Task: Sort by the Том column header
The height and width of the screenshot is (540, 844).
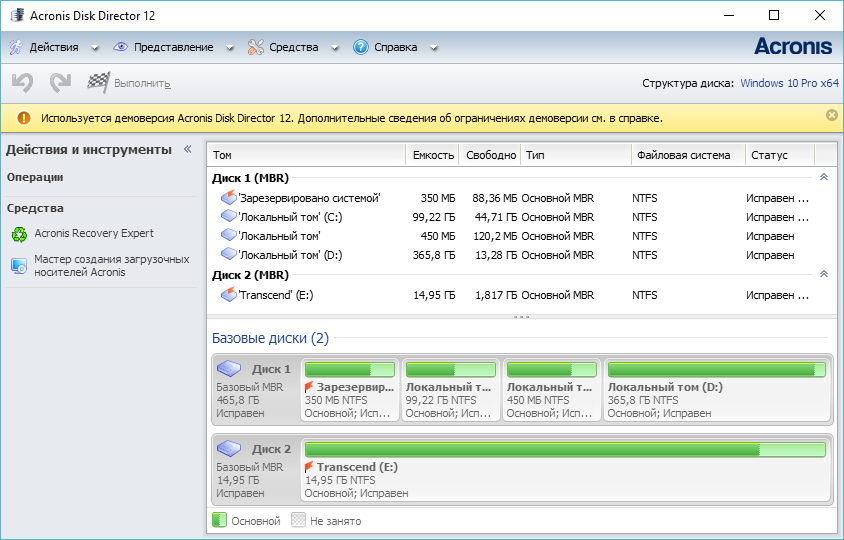Action: point(306,155)
